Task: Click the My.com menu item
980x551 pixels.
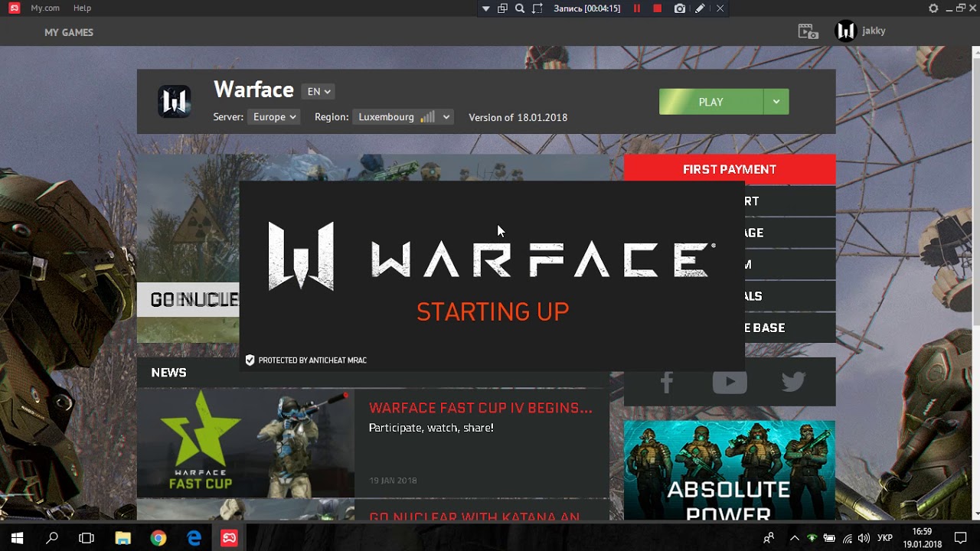Action: coord(45,8)
